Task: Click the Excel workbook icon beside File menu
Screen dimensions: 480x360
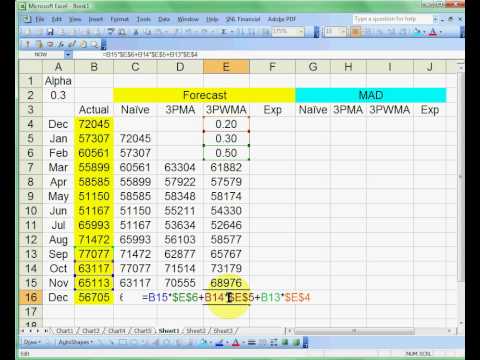Action: 27,19
